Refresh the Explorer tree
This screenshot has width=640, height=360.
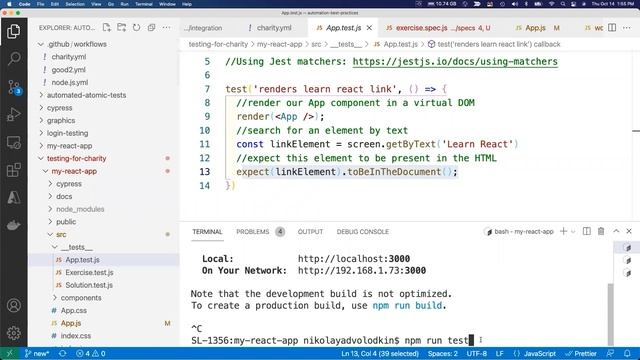[136, 27]
